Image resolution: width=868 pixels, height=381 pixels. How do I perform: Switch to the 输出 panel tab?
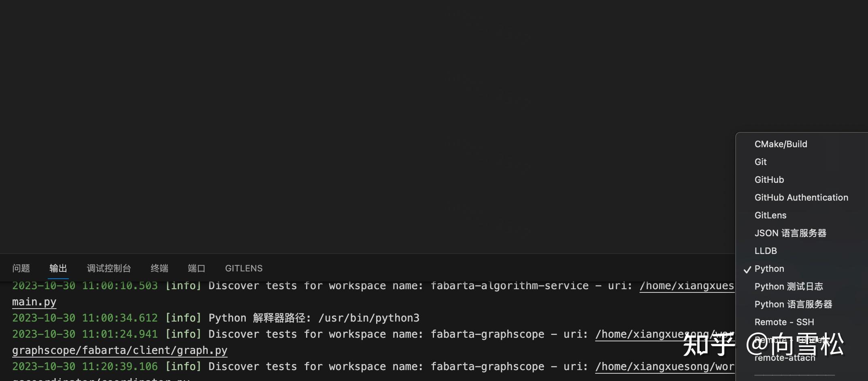58,268
